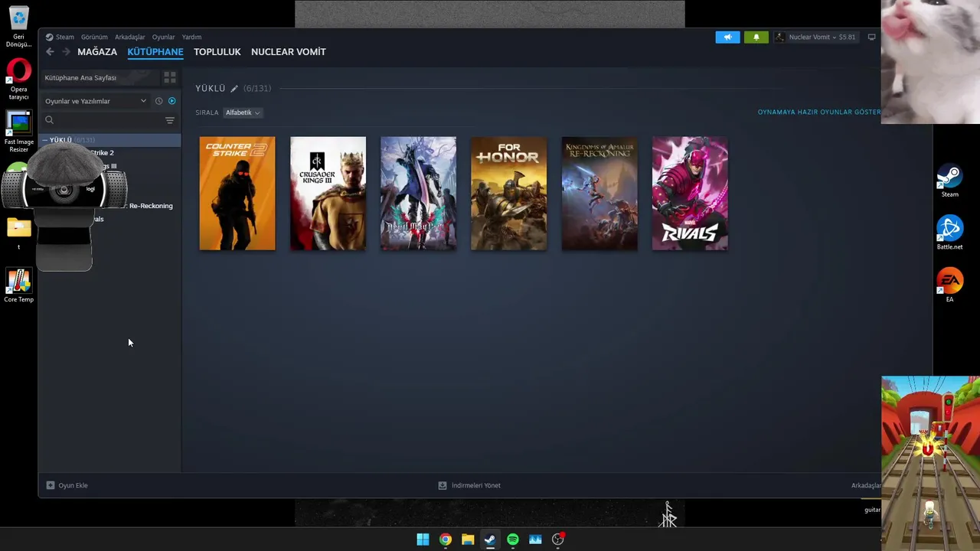
Task: Switch to Big Picture mode monitor icon
Action: [x=871, y=37]
